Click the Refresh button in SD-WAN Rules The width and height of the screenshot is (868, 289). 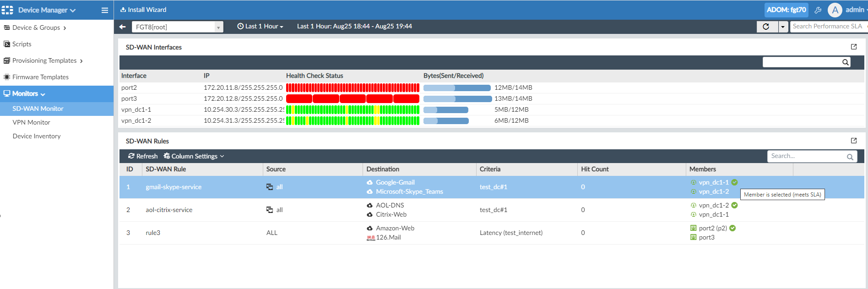[x=143, y=156]
